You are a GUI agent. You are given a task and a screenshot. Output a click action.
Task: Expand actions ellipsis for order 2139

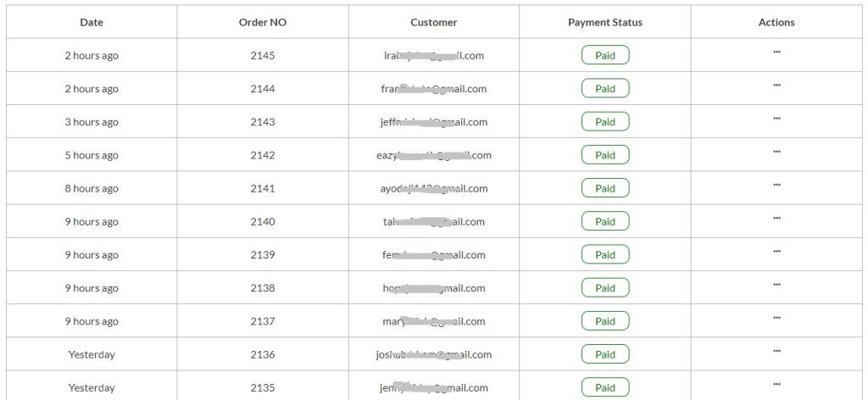click(776, 252)
